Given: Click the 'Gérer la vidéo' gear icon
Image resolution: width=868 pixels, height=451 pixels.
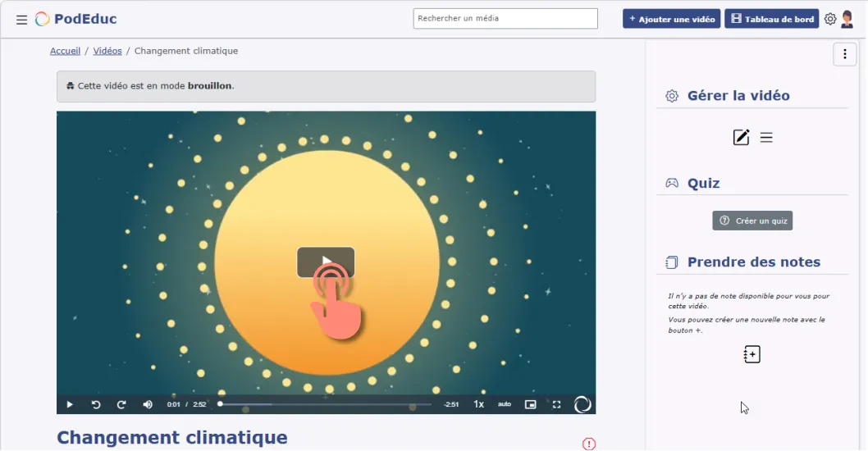Looking at the screenshot, I should tap(671, 96).
